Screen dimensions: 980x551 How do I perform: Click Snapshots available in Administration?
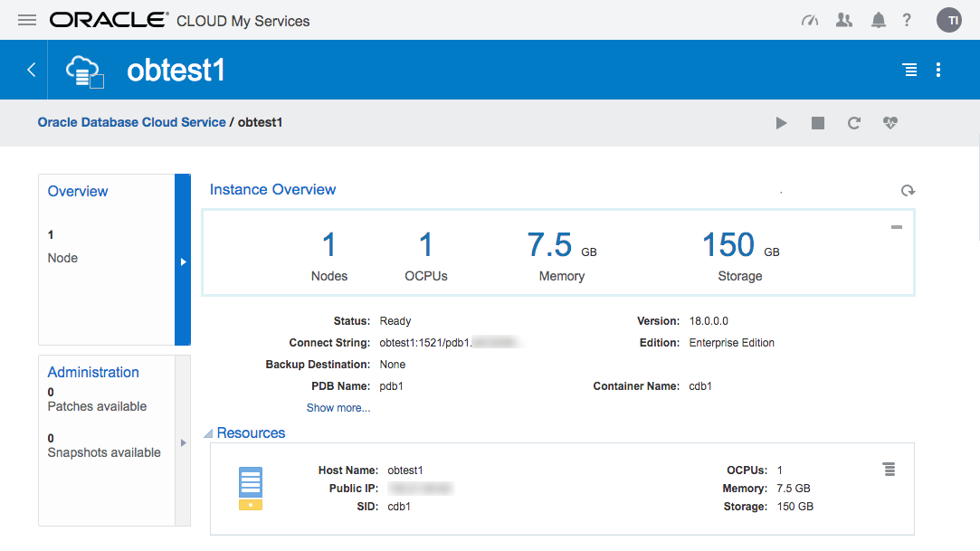coord(104,453)
